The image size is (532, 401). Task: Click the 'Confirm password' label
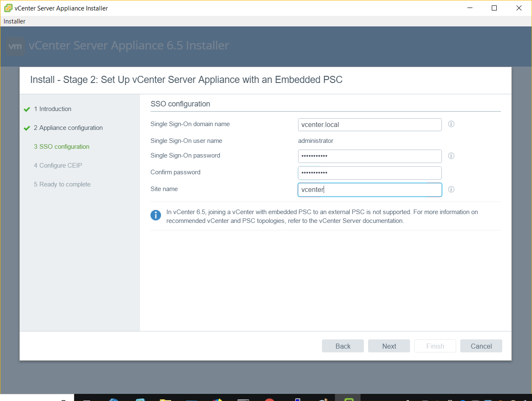175,172
